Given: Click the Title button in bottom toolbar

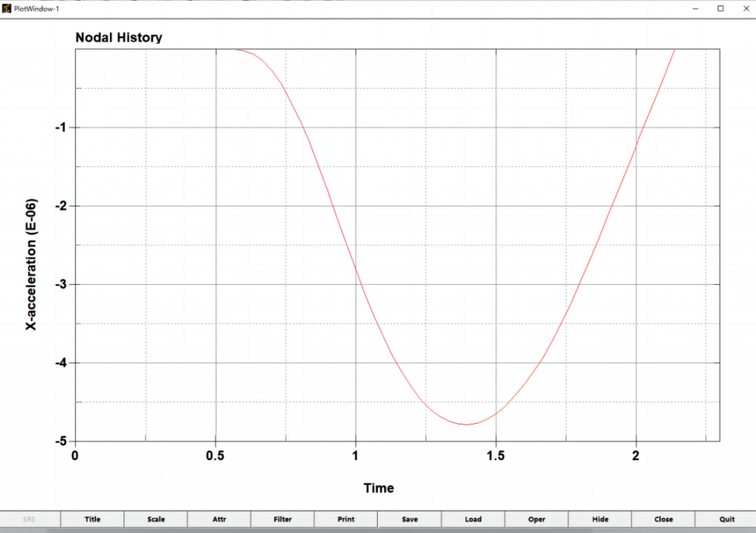Looking at the screenshot, I should coord(92,519).
